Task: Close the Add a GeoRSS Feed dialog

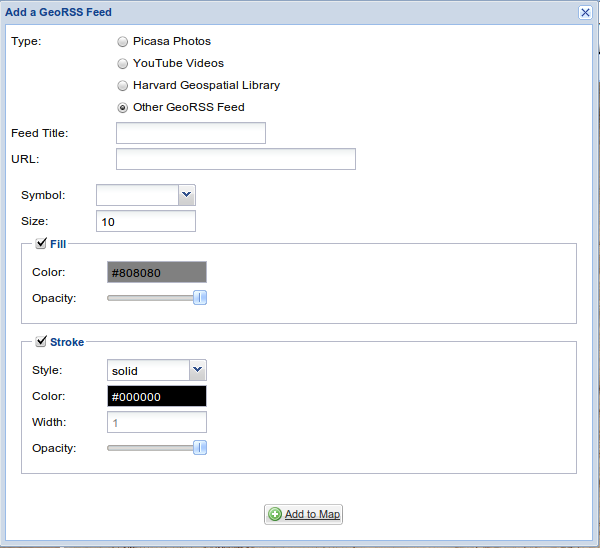Action: pyautogui.click(x=585, y=13)
